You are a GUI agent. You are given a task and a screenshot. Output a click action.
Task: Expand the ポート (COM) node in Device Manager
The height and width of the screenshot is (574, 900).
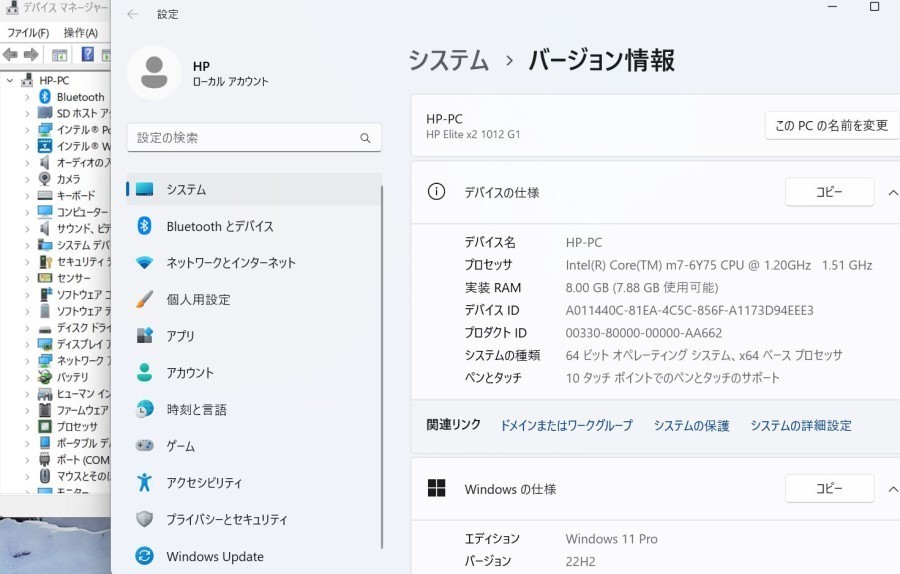27,460
